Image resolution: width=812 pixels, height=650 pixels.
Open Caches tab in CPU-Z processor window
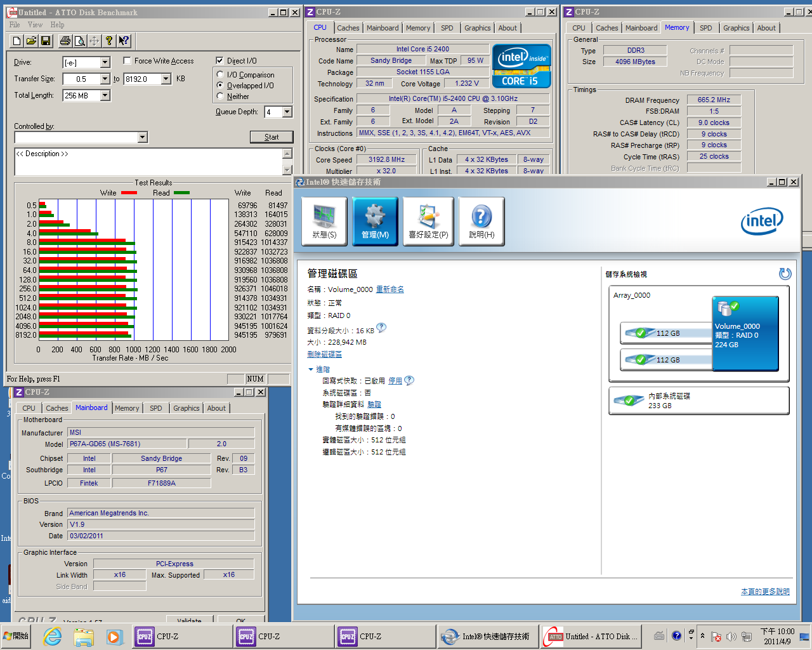pyautogui.click(x=348, y=28)
